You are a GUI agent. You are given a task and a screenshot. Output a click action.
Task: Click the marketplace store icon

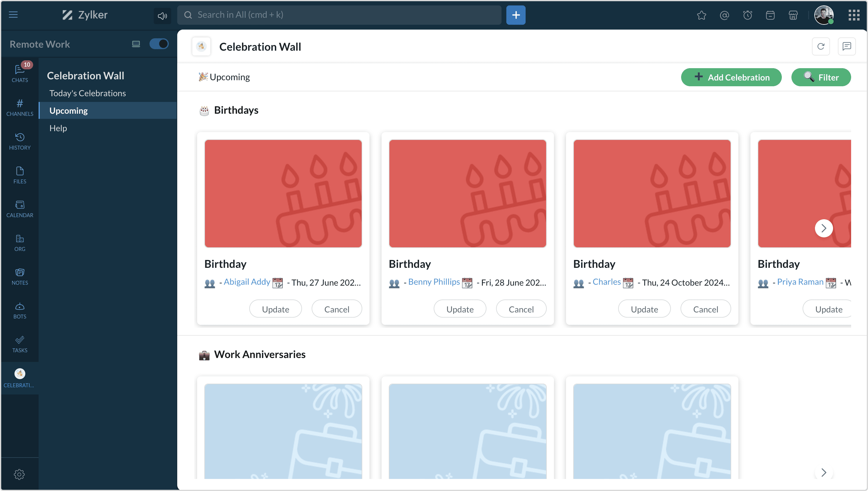[x=793, y=15]
